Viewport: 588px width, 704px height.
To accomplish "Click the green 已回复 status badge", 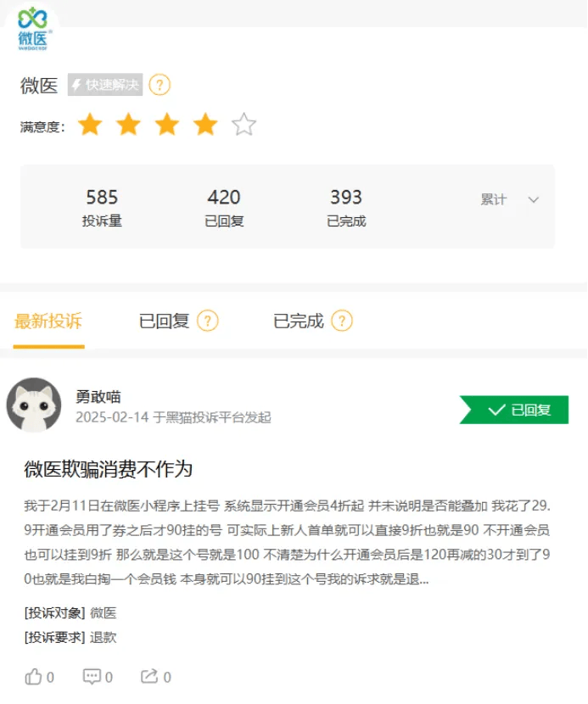I will (514, 410).
